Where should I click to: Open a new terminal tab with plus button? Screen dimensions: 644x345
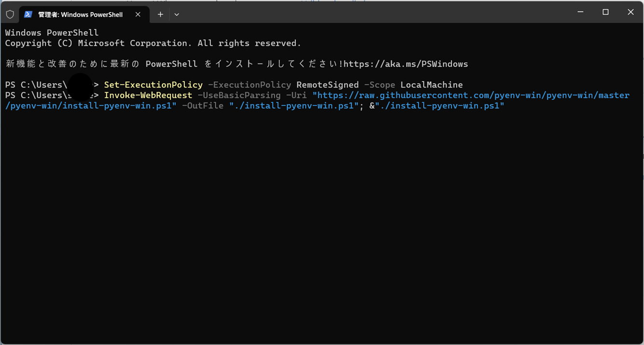click(160, 14)
